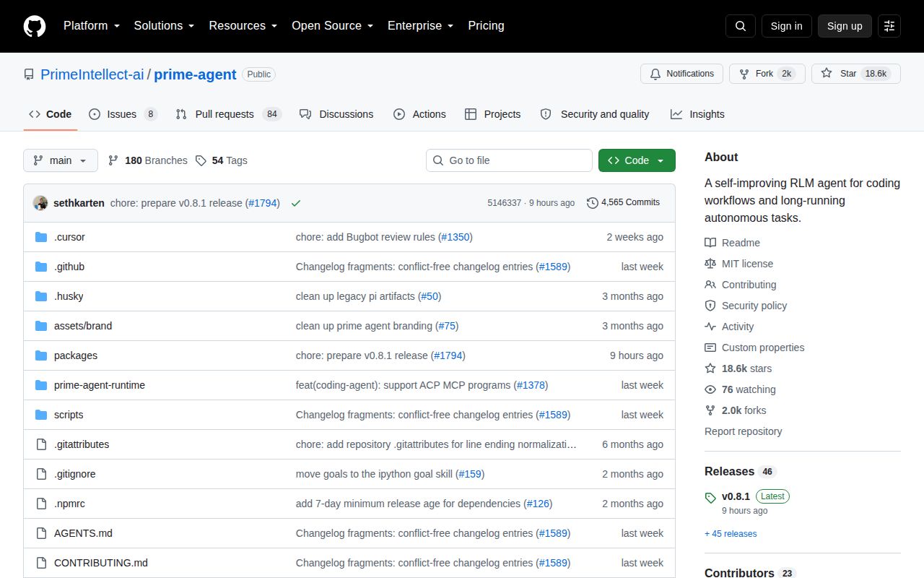This screenshot has height=578, width=924.
Task: Open the Security and quality tab
Action: [595, 114]
